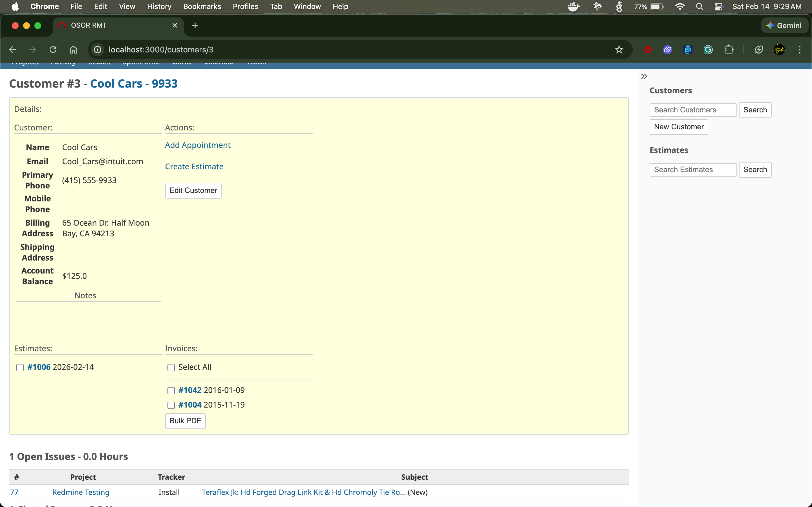
Task: View site information icon in address bar
Action: click(97, 50)
